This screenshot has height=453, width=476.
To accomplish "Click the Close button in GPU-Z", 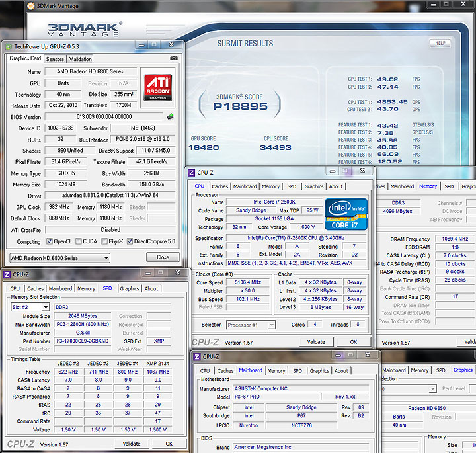I will [x=163, y=257].
